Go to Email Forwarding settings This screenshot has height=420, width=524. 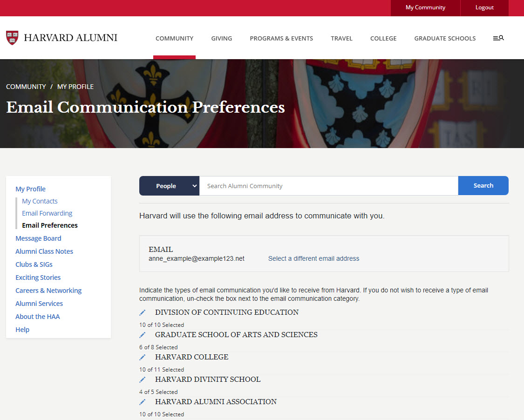tap(47, 213)
